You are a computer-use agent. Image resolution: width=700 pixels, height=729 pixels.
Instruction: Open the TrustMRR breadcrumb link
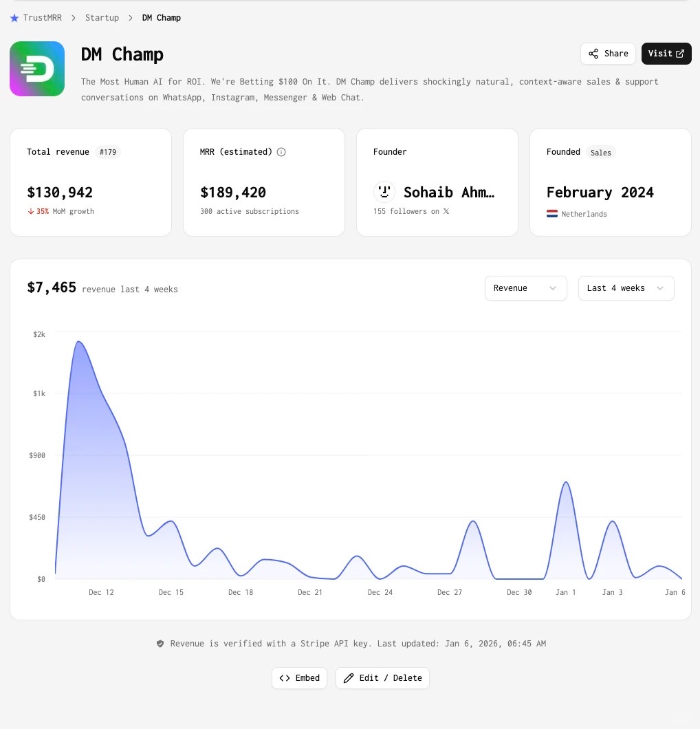pos(43,18)
